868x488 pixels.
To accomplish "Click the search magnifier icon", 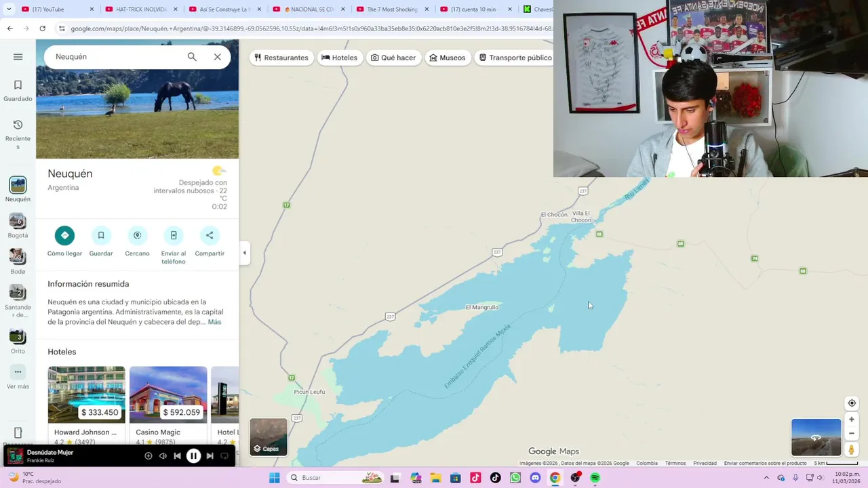I will click(x=192, y=57).
